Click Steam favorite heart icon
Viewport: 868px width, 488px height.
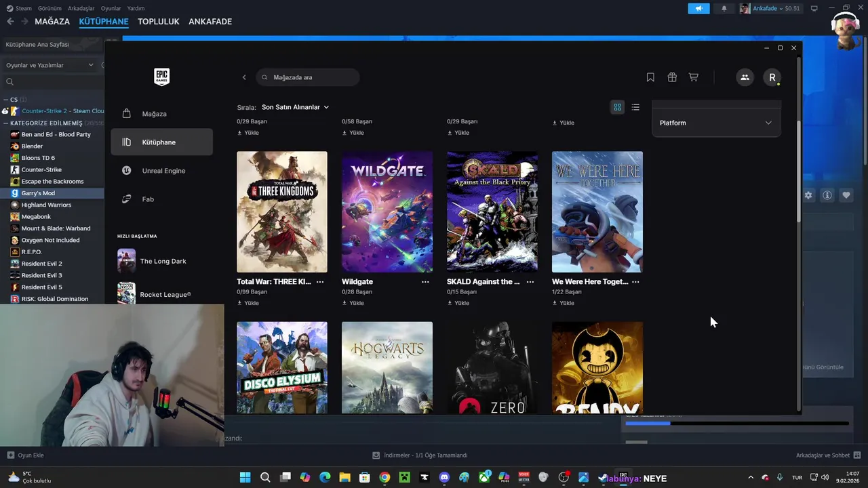846,195
